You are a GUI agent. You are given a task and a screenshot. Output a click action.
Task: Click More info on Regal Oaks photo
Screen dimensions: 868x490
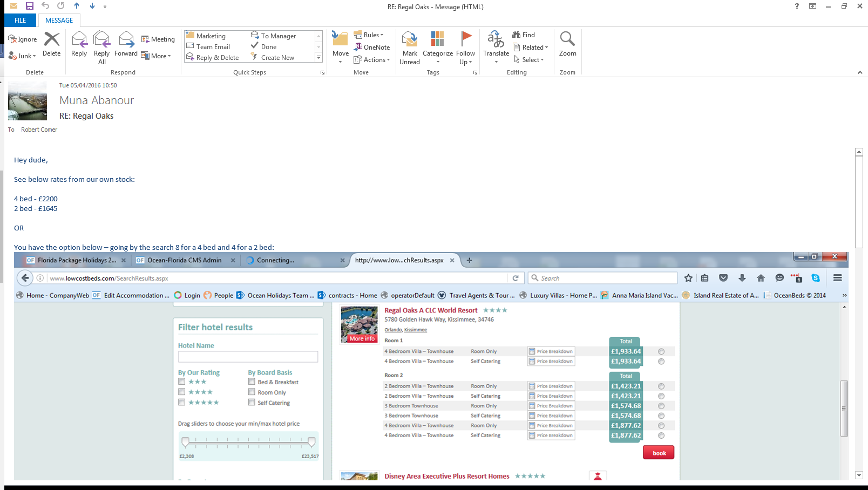click(362, 339)
